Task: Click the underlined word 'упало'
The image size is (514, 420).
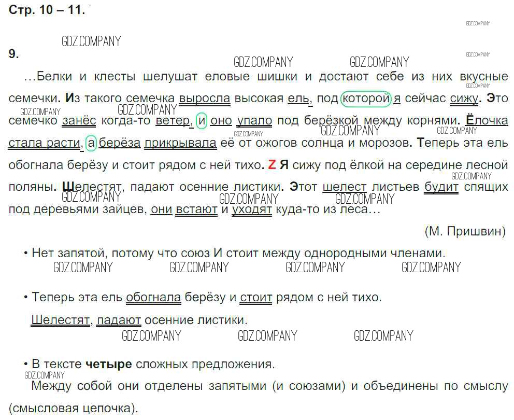Action: coord(254,120)
